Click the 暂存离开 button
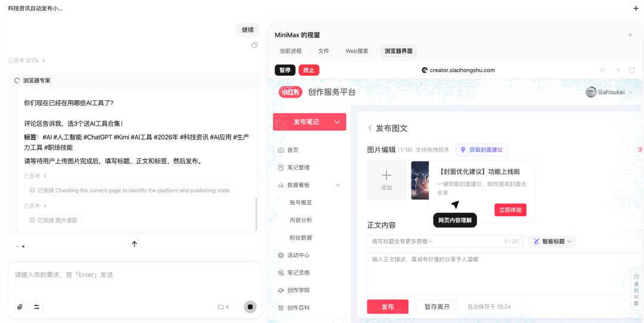 click(436, 307)
